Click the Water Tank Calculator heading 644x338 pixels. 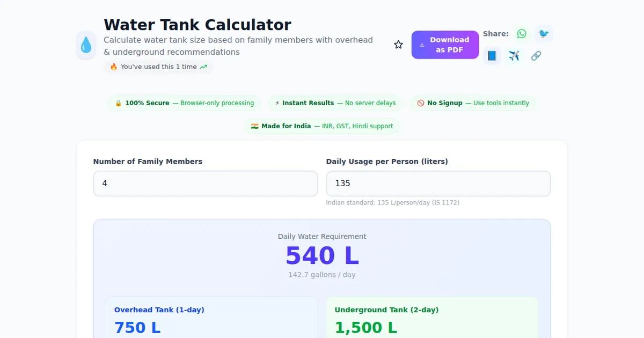point(197,25)
